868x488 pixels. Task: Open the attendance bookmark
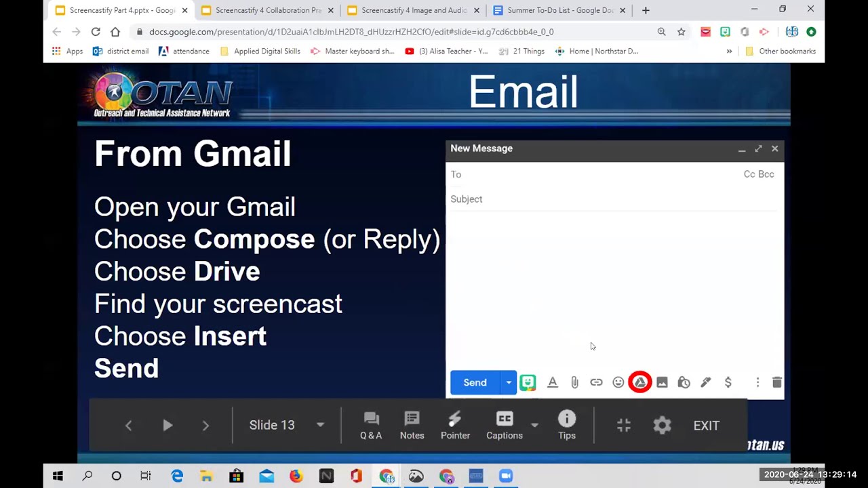click(184, 51)
